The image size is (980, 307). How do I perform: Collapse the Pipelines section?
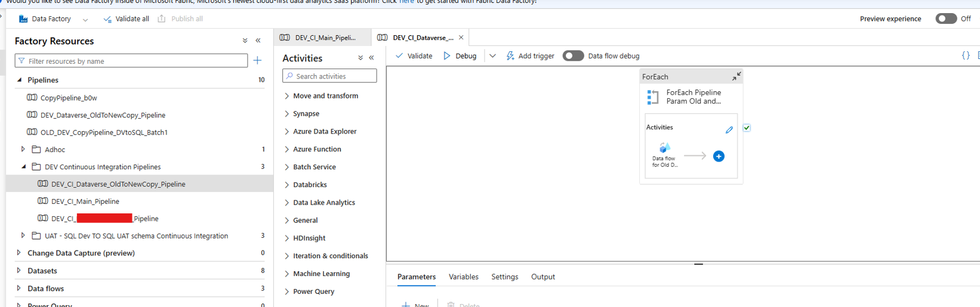[x=19, y=80]
